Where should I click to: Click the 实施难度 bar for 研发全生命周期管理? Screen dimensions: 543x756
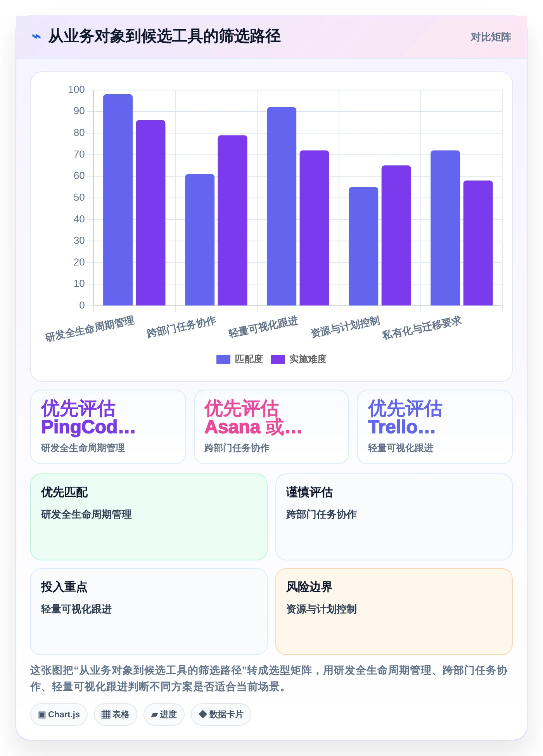pyautogui.click(x=150, y=213)
